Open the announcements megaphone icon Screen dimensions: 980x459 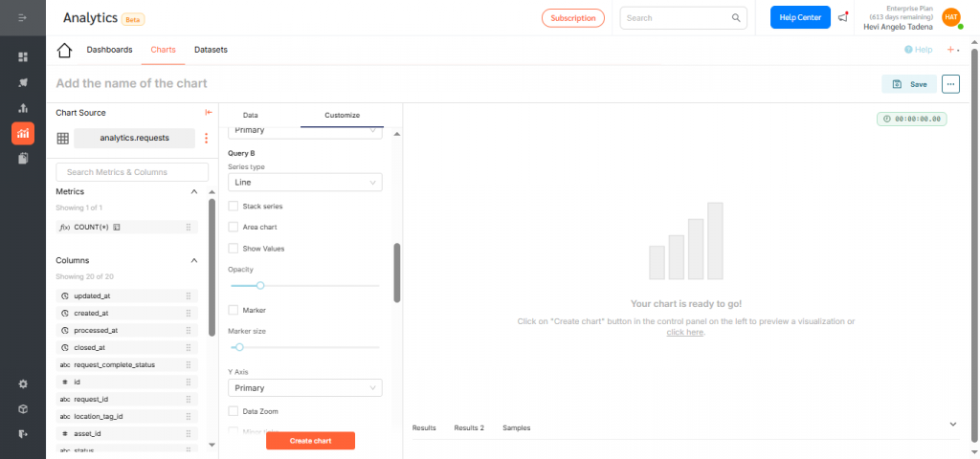point(843,17)
